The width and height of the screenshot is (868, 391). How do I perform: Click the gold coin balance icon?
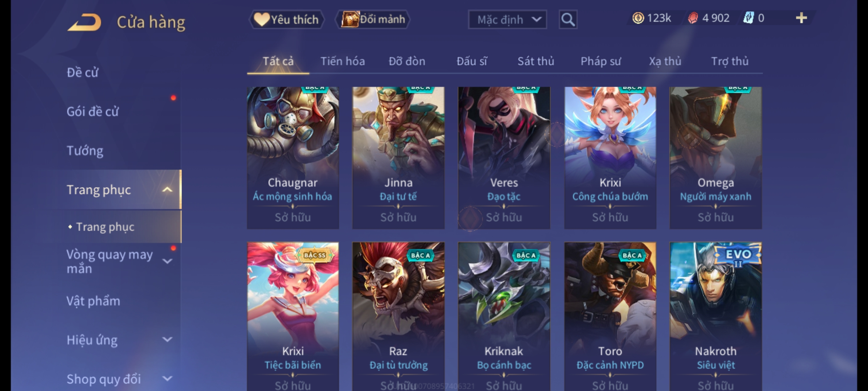tap(638, 18)
